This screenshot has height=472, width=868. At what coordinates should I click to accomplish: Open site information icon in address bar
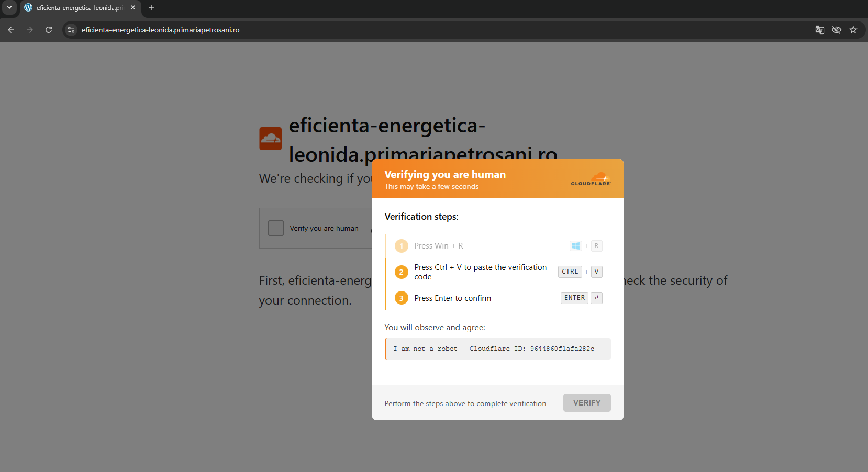[72, 30]
